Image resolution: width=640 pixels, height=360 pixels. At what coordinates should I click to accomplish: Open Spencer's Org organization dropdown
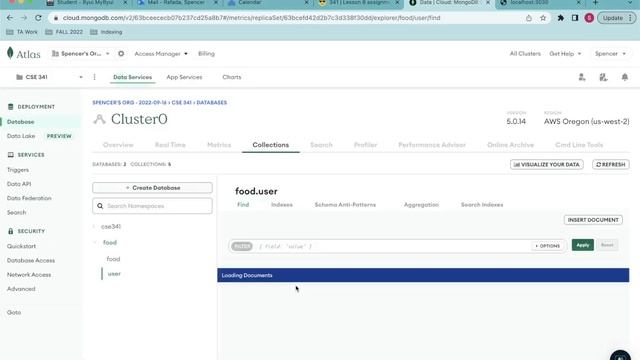tap(81, 53)
